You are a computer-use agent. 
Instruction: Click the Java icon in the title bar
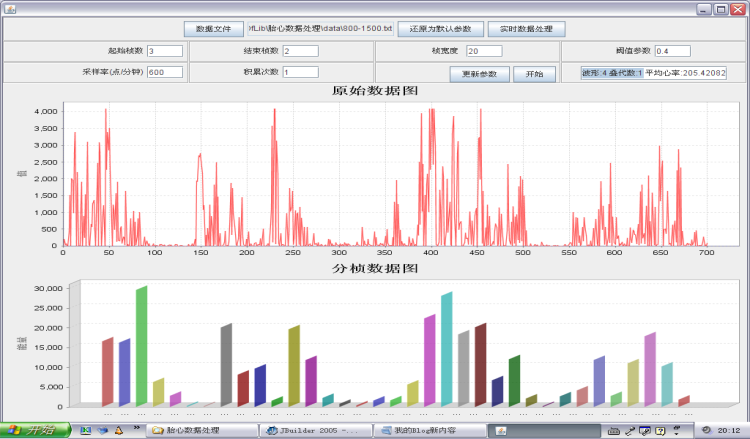pos(10,8)
